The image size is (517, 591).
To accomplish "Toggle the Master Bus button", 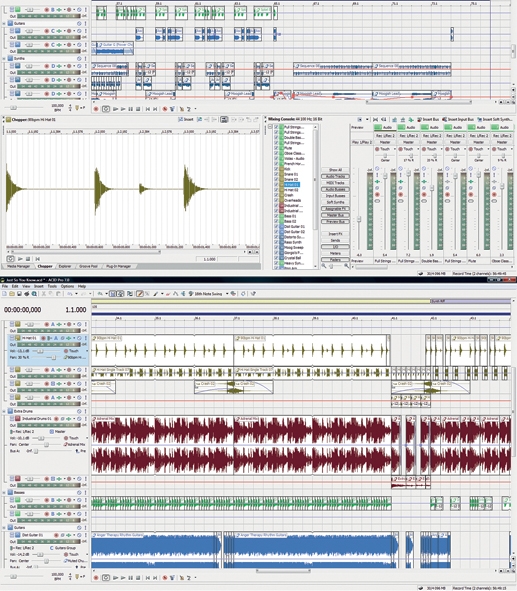I will click(335, 215).
